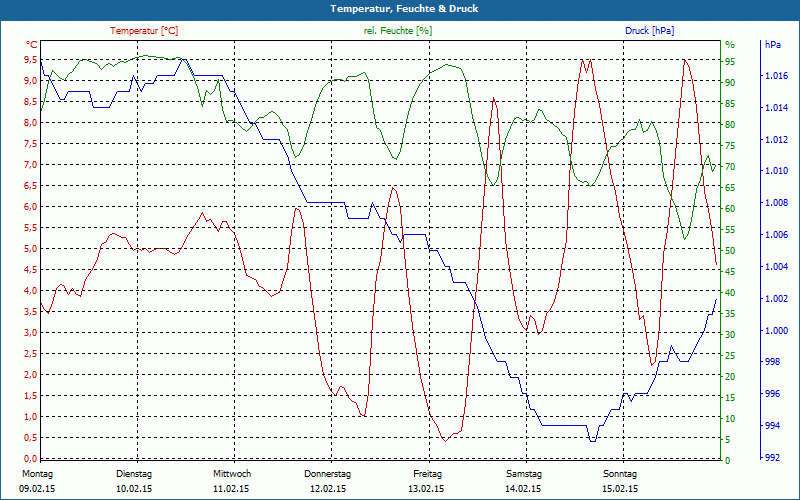Click the '7,0' temperature axis value
Screen dimensions: 800x500
[x=31, y=165]
